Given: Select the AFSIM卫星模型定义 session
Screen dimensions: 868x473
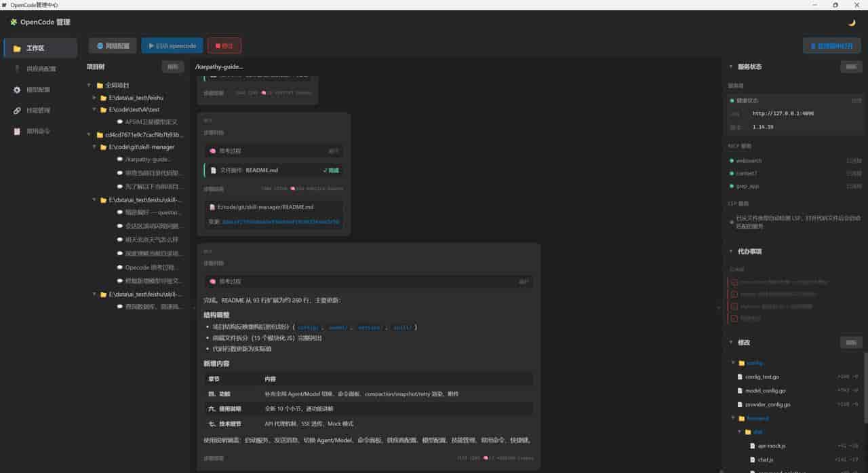Looking at the screenshot, I should point(151,122).
